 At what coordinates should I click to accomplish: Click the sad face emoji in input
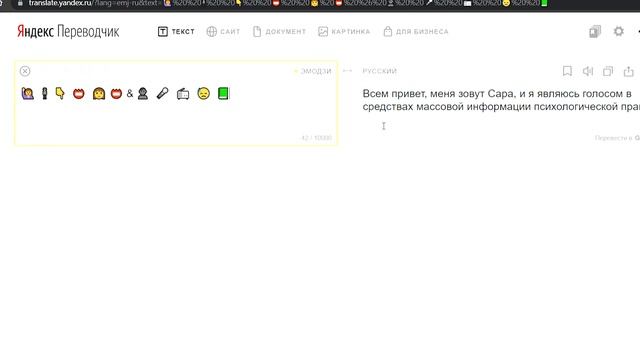click(203, 93)
